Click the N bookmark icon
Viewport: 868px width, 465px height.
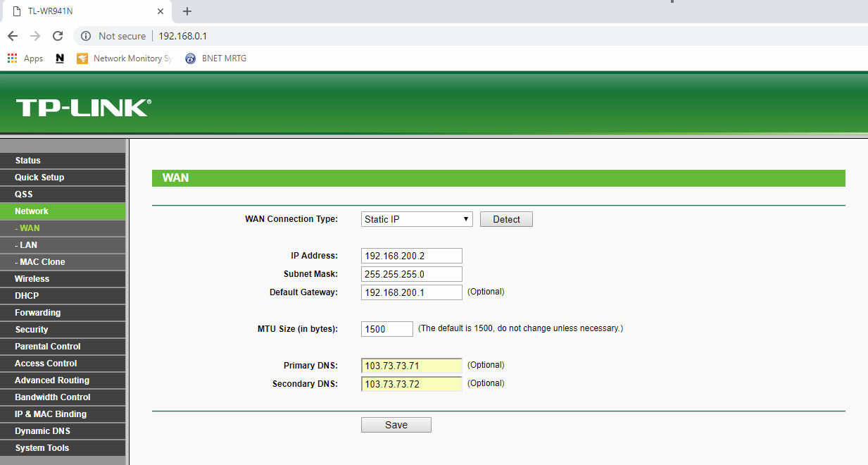coord(59,58)
